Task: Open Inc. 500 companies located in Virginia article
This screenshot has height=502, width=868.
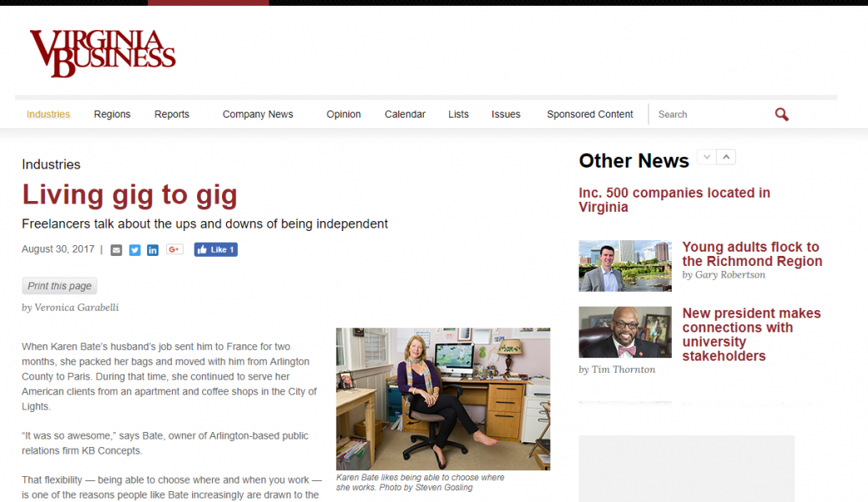Action: (674, 199)
